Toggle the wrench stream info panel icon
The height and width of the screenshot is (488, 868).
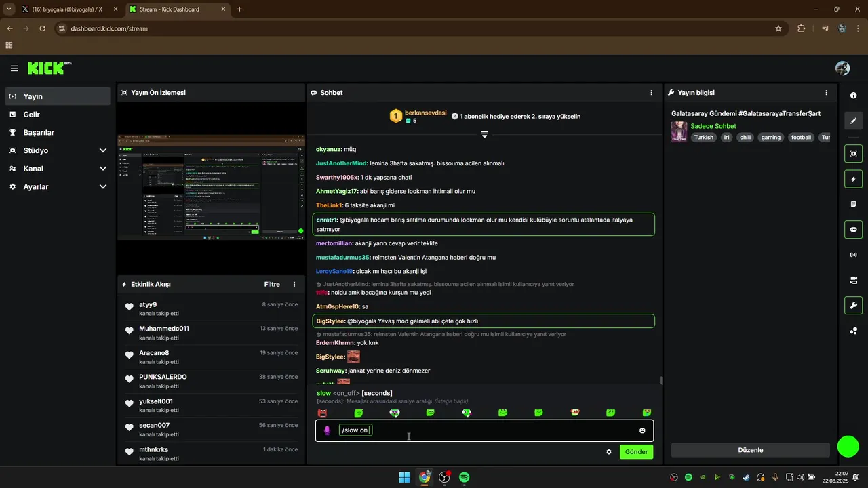(853, 305)
